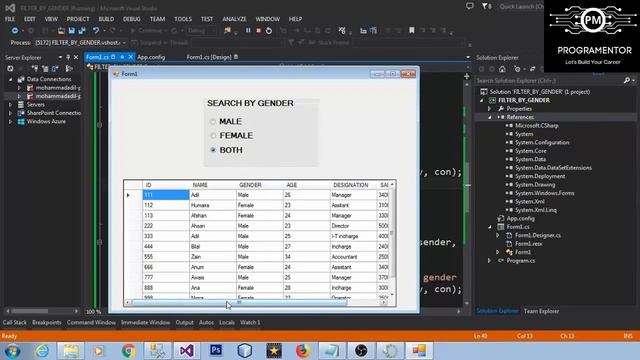The image size is (640, 360).
Task: Select the BOTH radio button
Action: coord(213,150)
